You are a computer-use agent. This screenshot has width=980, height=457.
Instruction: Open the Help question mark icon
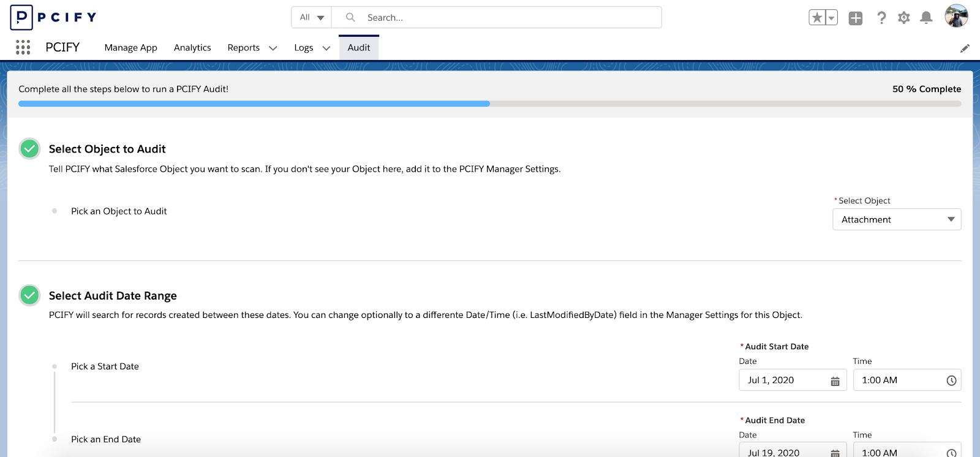[881, 18]
